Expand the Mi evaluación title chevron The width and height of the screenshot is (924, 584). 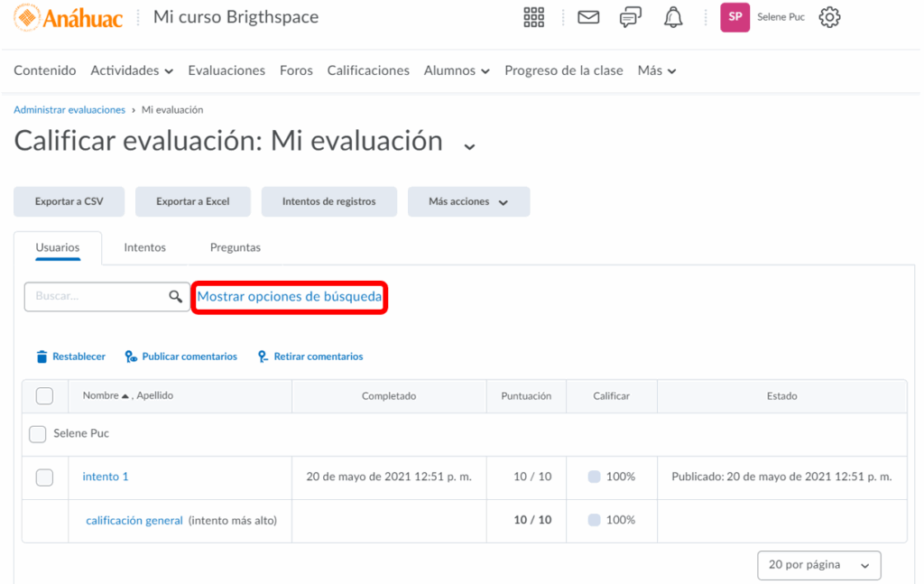(x=468, y=146)
